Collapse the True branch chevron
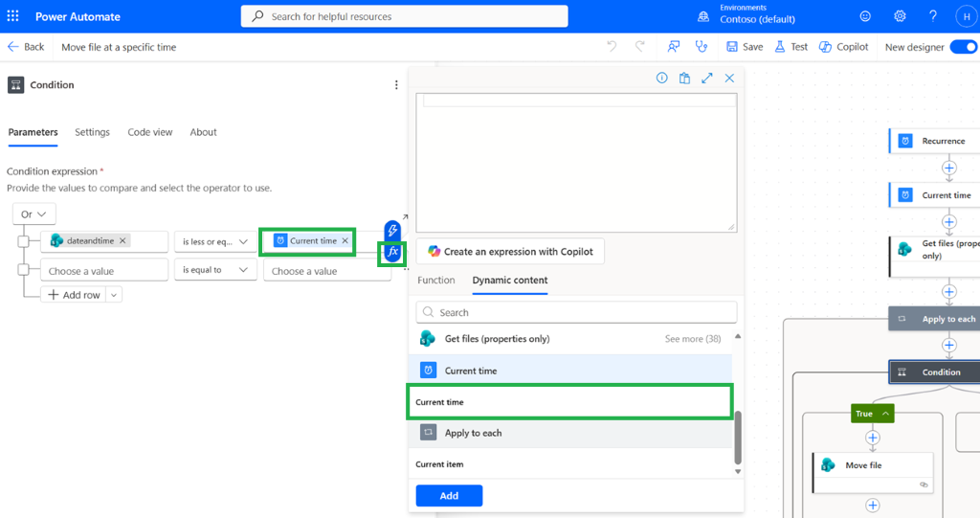The width and height of the screenshot is (980, 518). coord(885,414)
